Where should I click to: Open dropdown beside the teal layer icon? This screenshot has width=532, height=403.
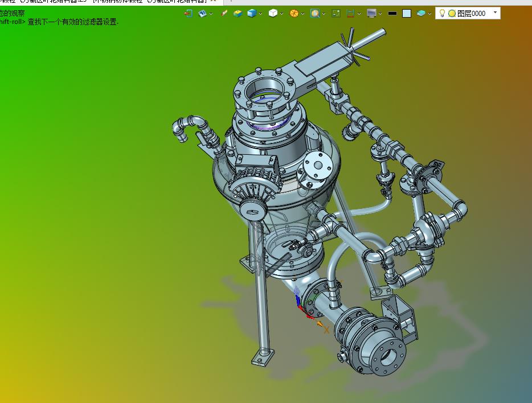click(429, 14)
